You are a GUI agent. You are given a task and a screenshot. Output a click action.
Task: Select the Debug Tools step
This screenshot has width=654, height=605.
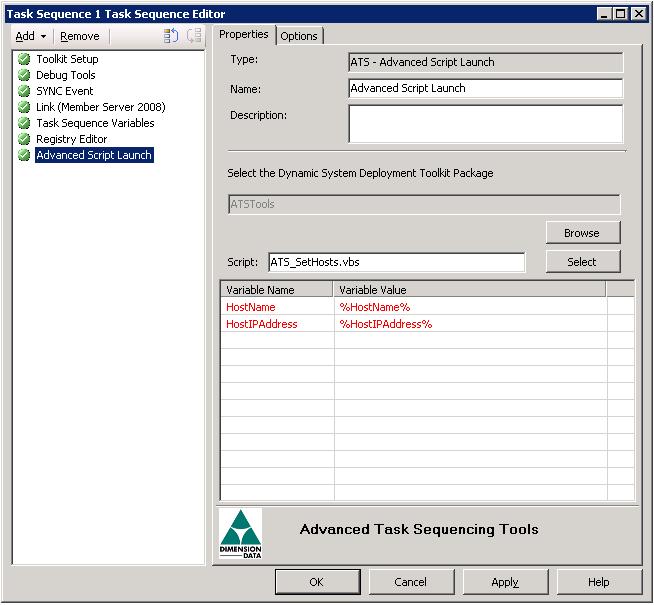pyautogui.click(x=65, y=75)
